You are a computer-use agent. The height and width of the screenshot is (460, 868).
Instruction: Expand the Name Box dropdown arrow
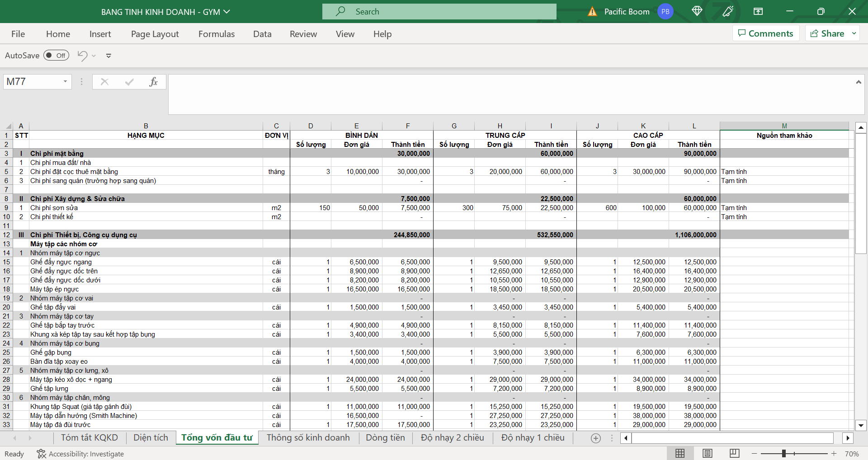pyautogui.click(x=65, y=82)
